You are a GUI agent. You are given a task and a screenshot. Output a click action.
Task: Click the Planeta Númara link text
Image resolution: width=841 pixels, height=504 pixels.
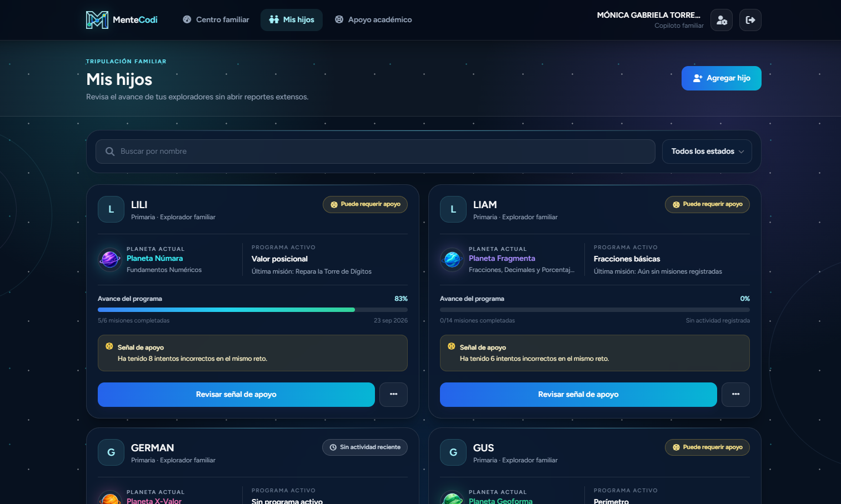coord(154,259)
